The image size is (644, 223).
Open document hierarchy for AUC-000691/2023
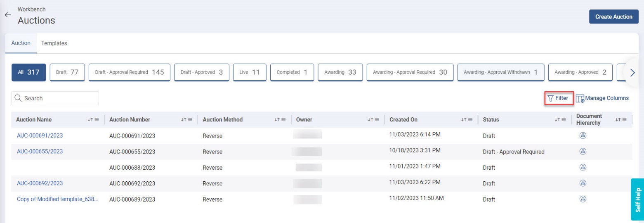[583, 135]
